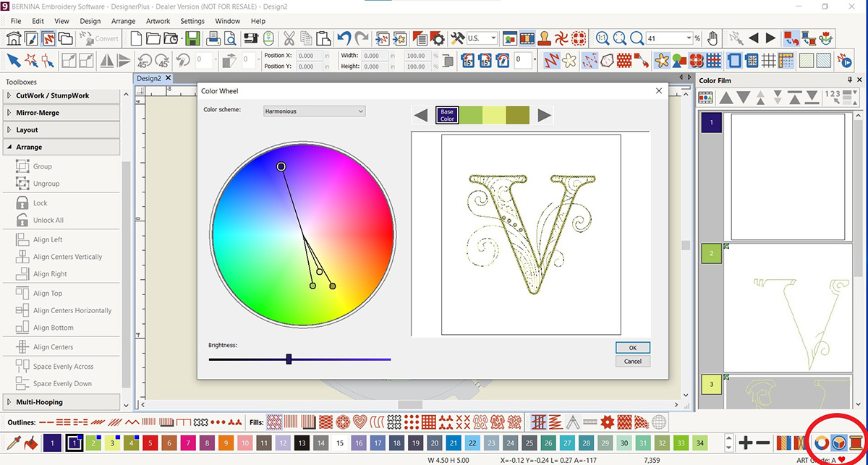868x465 pixels.
Task: Open the Artwork menu
Action: point(158,21)
